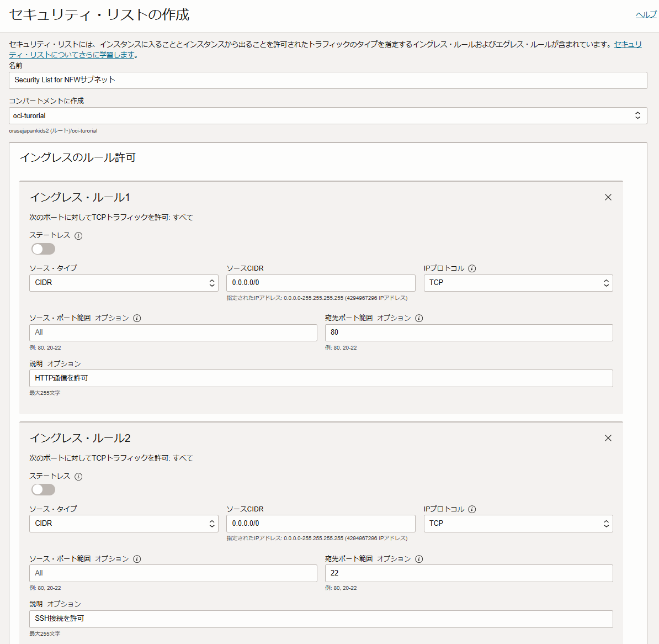Open ソース・タイプ dropdown in rule 1
The image size is (659, 644).
(x=124, y=283)
